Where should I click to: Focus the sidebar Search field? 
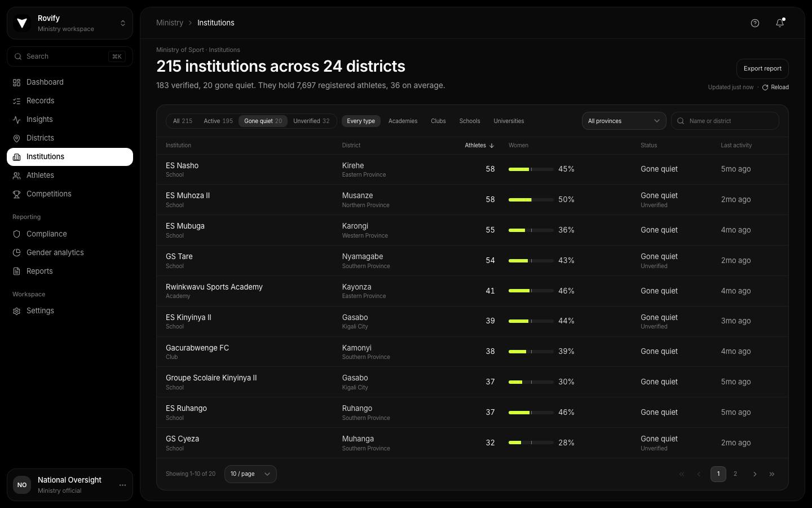(x=70, y=56)
